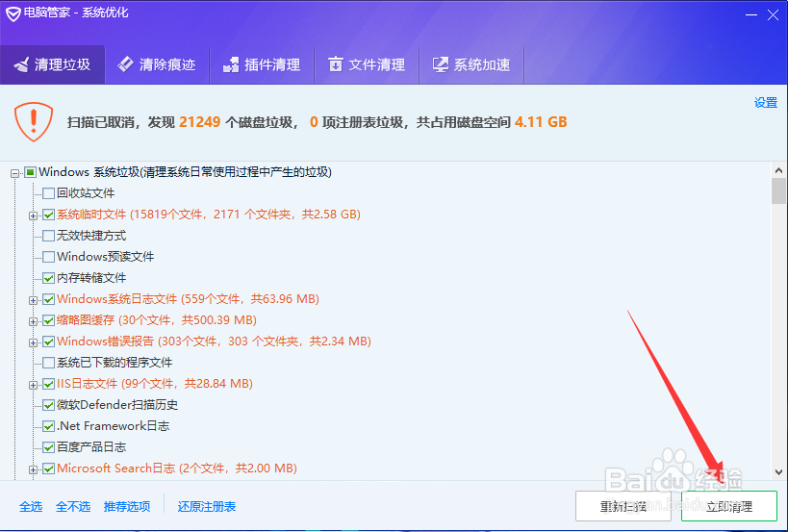Click the scrollbar down arrow
Viewport: 788px width, 532px height.
pyautogui.click(x=779, y=472)
